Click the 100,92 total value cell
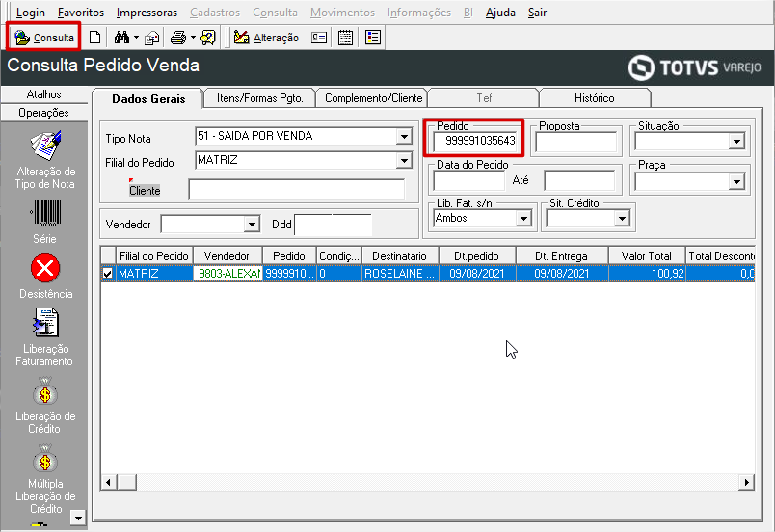The height and width of the screenshot is (532, 775). (x=647, y=273)
